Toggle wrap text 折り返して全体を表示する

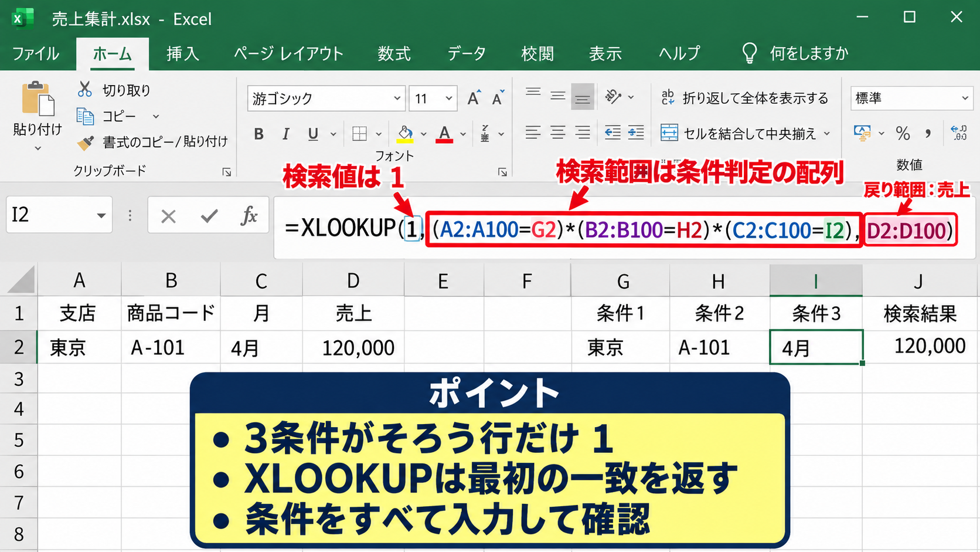pos(744,98)
